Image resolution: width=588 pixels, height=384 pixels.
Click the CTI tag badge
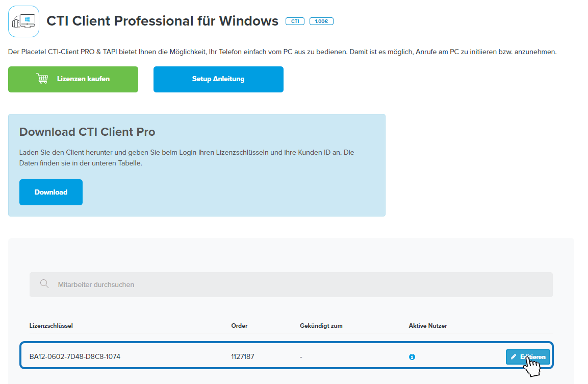click(295, 21)
